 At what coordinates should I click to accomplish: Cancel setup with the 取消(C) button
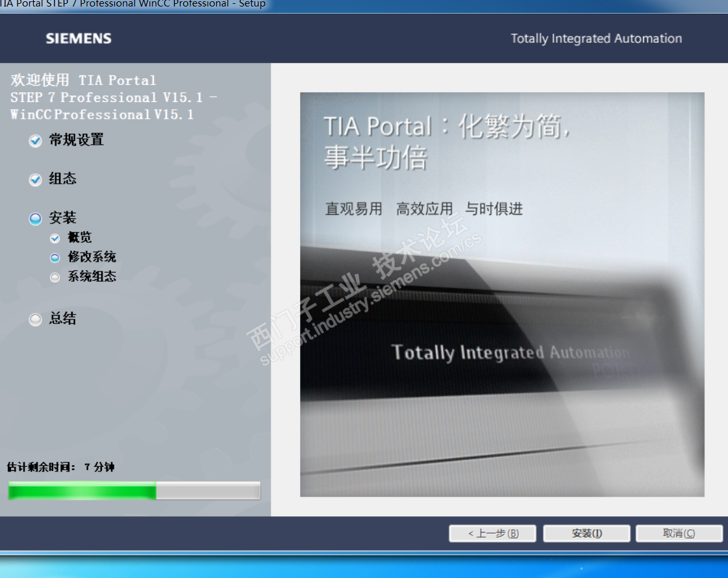pos(679,533)
